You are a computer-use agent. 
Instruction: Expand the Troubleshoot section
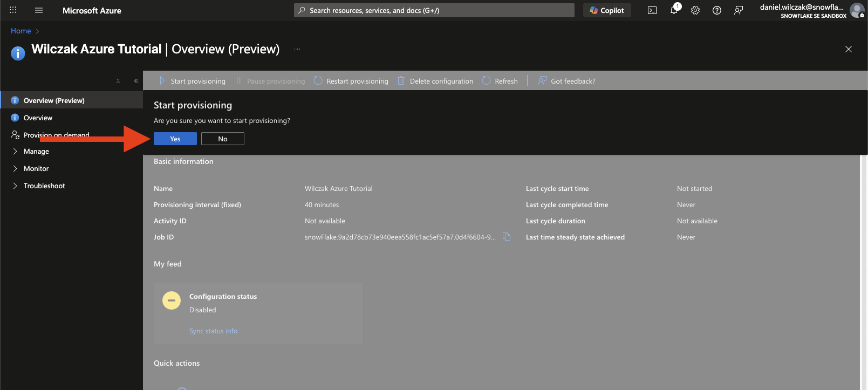click(44, 186)
